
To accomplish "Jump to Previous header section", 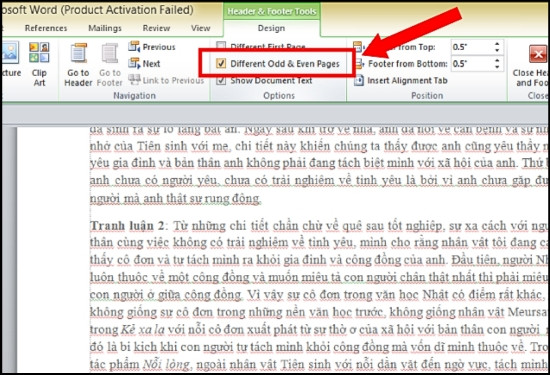I will tap(152, 47).
